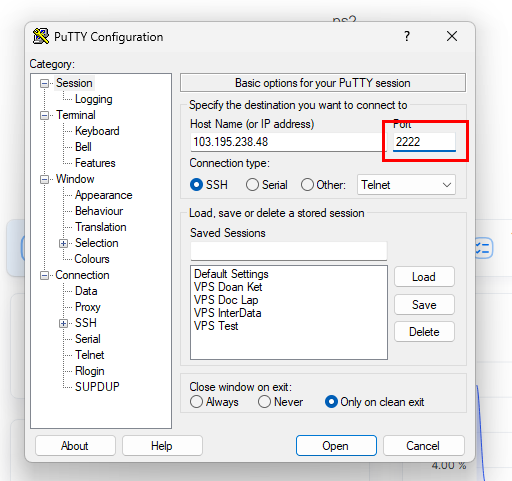Click the Port number field
The width and height of the screenshot is (512, 481).
point(424,142)
